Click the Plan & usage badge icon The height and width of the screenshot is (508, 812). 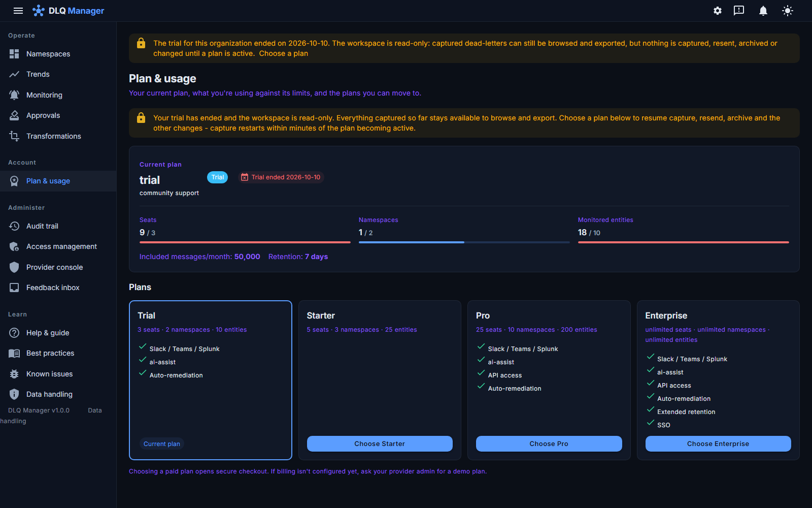click(14, 181)
